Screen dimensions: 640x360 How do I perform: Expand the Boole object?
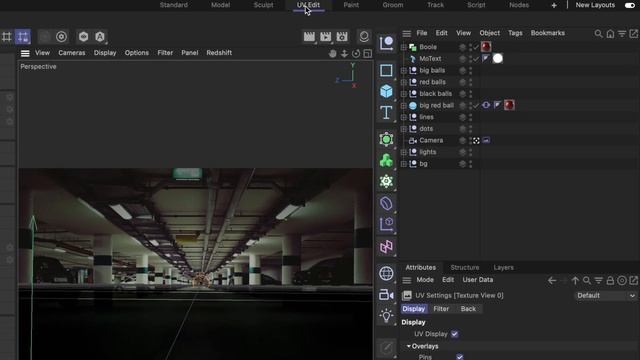click(x=404, y=47)
